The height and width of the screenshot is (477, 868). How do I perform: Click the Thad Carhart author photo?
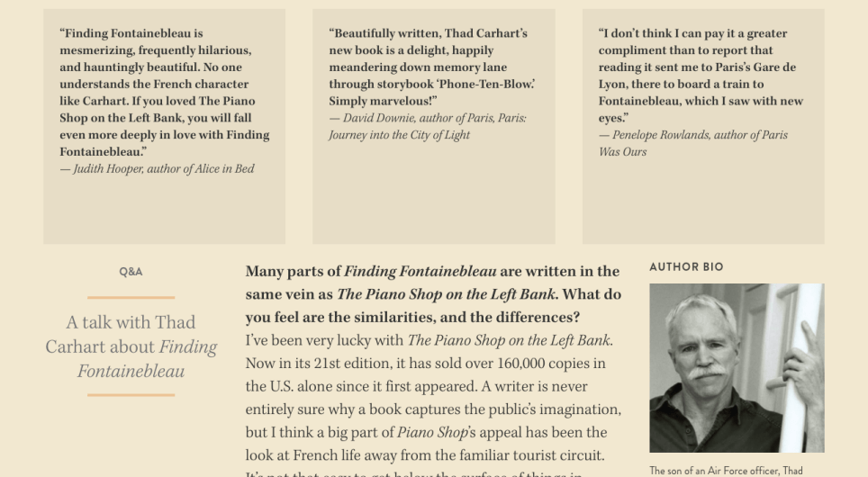click(x=737, y=368)
